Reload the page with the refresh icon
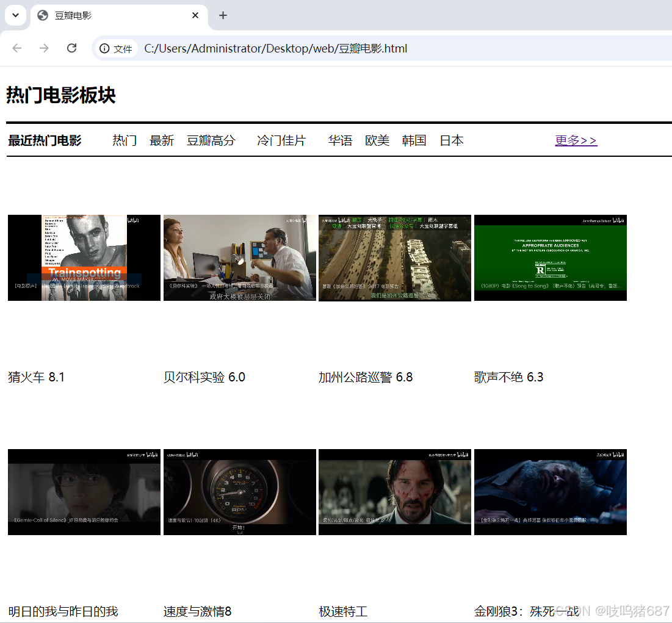The width and height of the screenshot is (672, 623). tap(71, 48)
